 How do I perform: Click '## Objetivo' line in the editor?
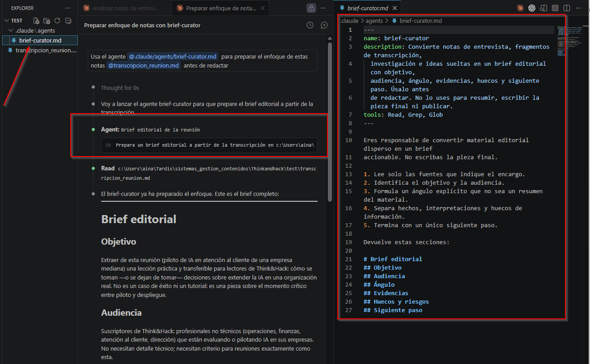point(382,268)
